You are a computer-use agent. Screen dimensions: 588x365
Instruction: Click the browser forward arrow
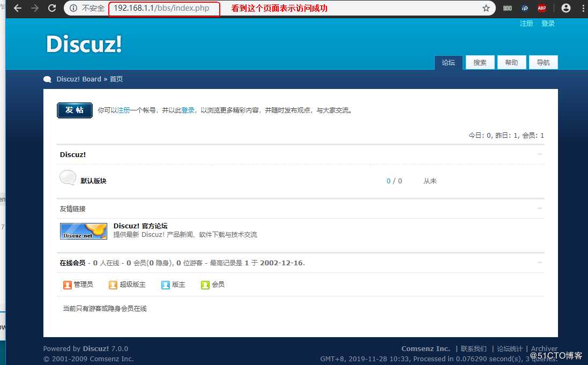pyautogui.click(x=35, y=8)
